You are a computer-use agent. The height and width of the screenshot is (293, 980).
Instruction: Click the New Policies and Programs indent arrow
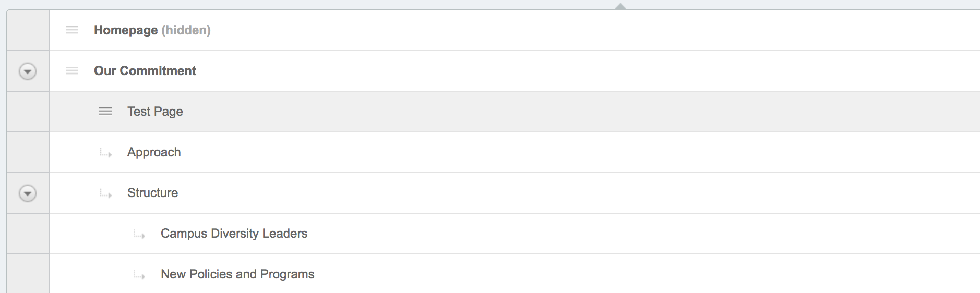(139, 275)
